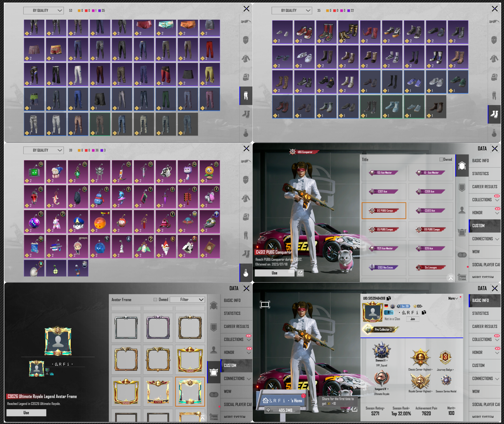This screenshot has width=504, height=424.
Task: Open the BY QUALITY dropdown in pants inventory
Action: coord(43,10)
